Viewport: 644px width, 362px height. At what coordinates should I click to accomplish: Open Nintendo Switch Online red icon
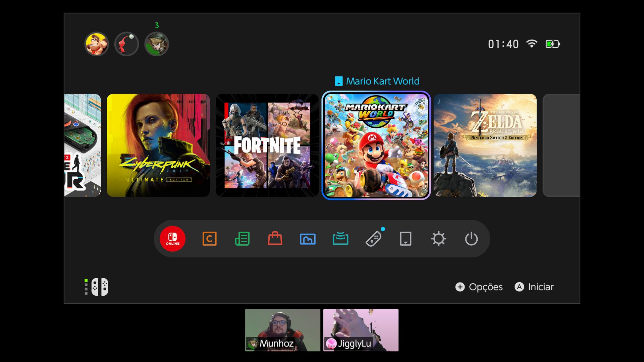(x=172, y=239)
